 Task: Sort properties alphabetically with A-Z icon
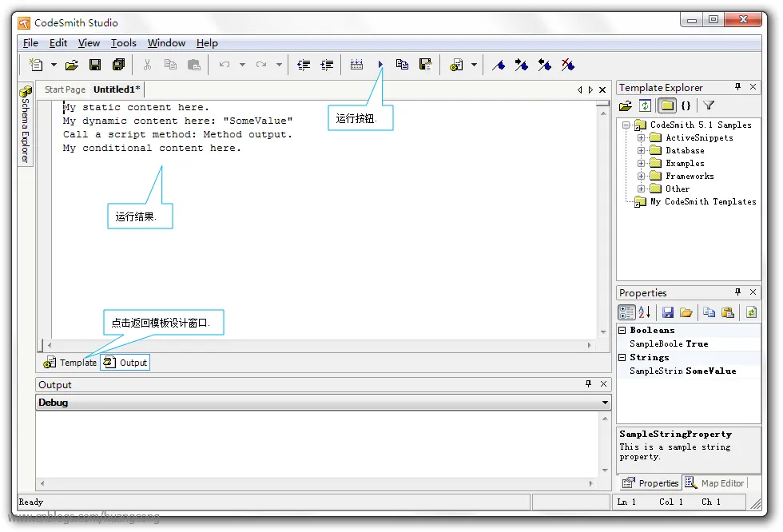(x=646, y=312)
